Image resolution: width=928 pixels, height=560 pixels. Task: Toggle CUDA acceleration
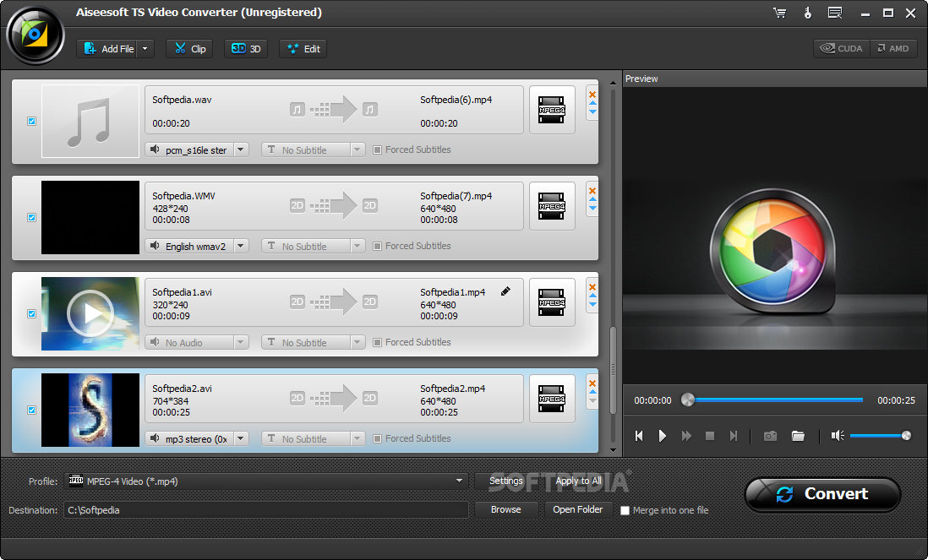[842, 48]
